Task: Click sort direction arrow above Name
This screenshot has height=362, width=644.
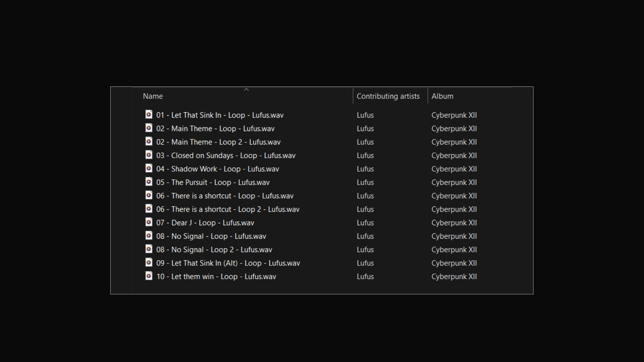Action: pos(246,89)
